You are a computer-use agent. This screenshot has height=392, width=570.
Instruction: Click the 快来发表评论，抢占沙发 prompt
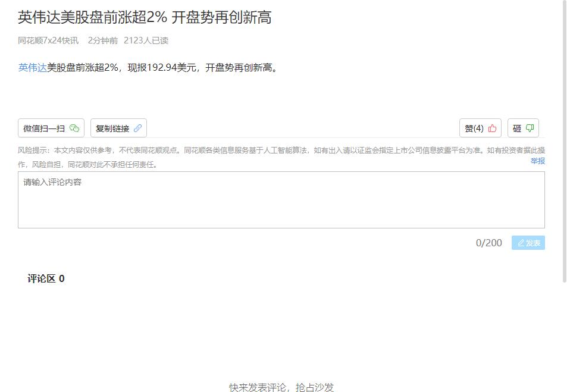pyautogui.click(x=281, y=387)
